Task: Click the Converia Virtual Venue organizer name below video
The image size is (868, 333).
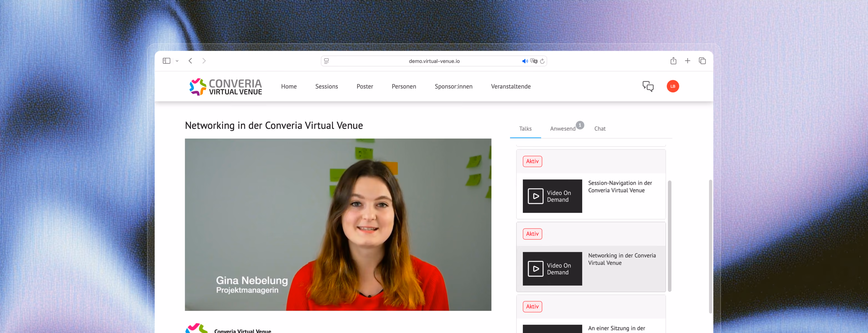Action: [x=243, y=331]
